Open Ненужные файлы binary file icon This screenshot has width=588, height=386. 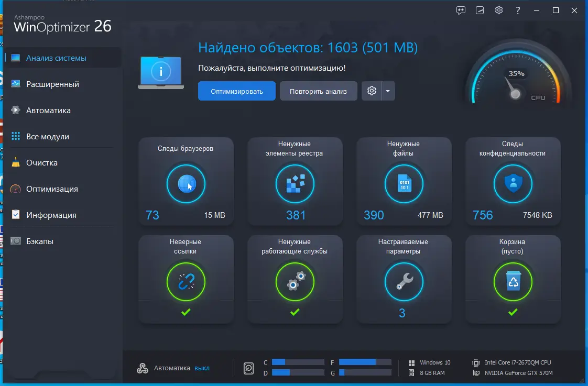(404, 184)
